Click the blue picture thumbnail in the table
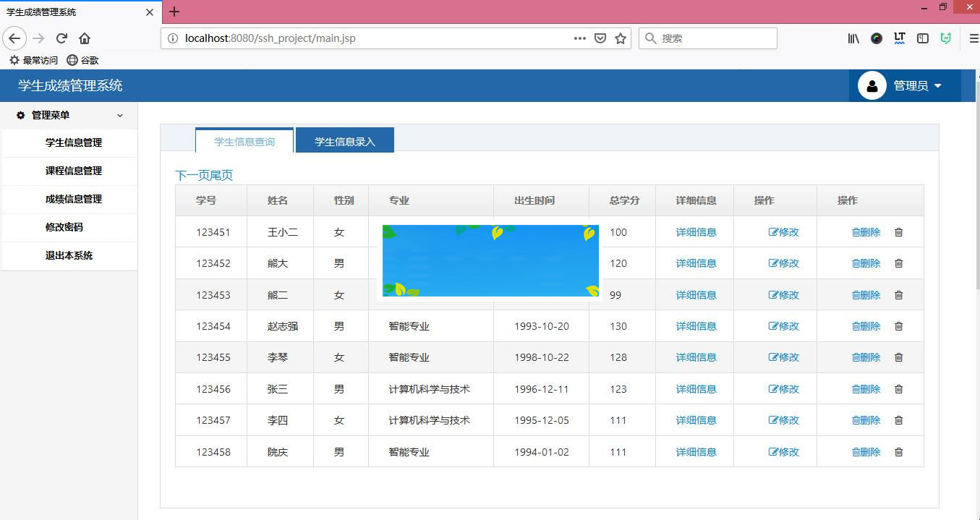 490,260
